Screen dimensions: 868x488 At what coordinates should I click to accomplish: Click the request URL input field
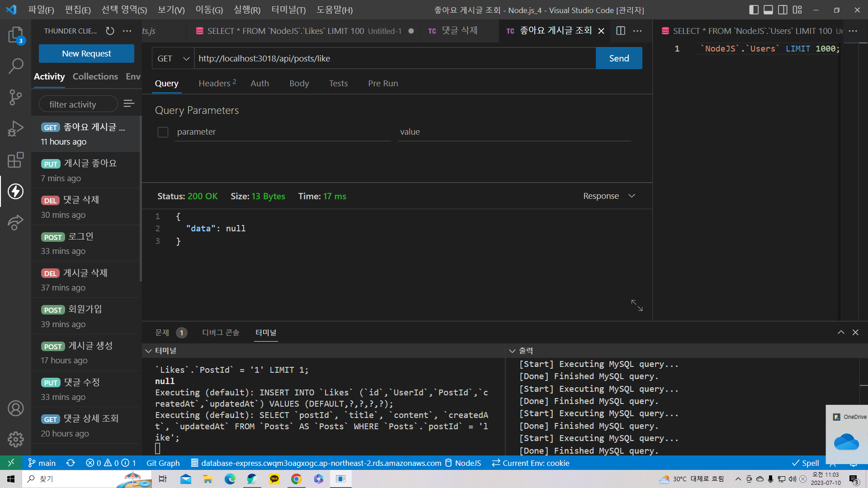click(x=394, y=58)
